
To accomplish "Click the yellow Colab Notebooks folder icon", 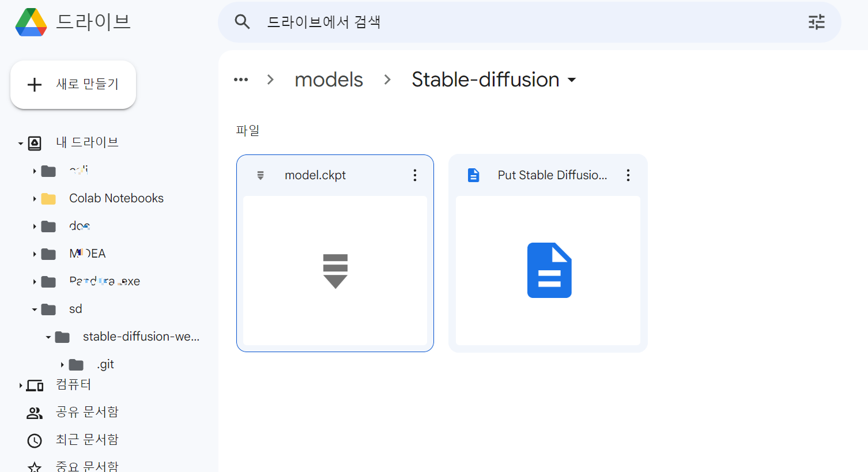I will [48, 199].
